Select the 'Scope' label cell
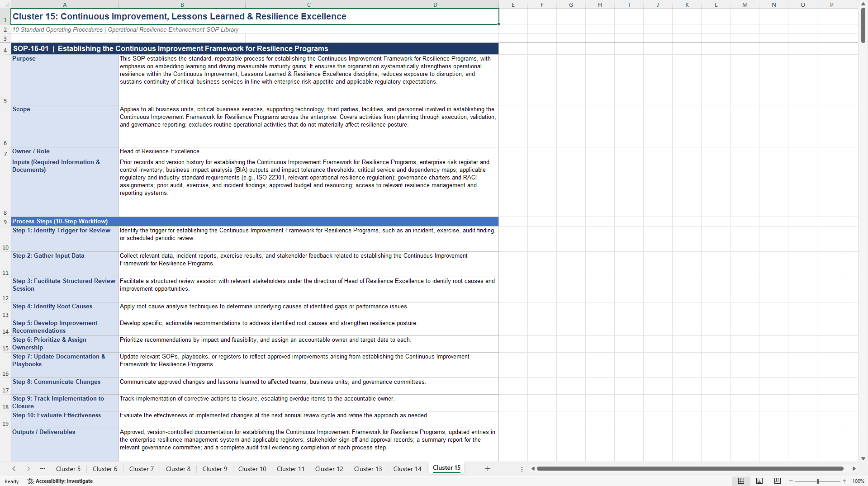Viewport: 868px width, 486px height. 65,126
